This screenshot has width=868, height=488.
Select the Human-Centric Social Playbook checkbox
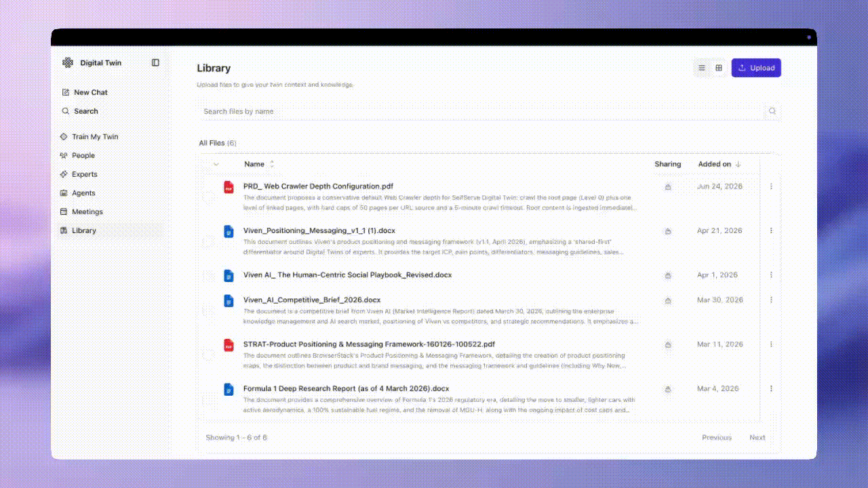tap(208, 276)
